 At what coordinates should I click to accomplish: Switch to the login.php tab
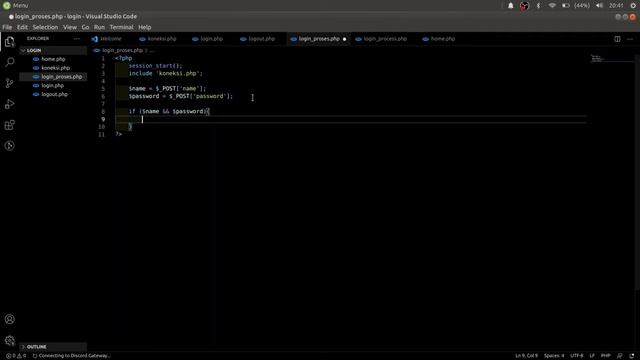pyautogui.click(x=211, y=39)
